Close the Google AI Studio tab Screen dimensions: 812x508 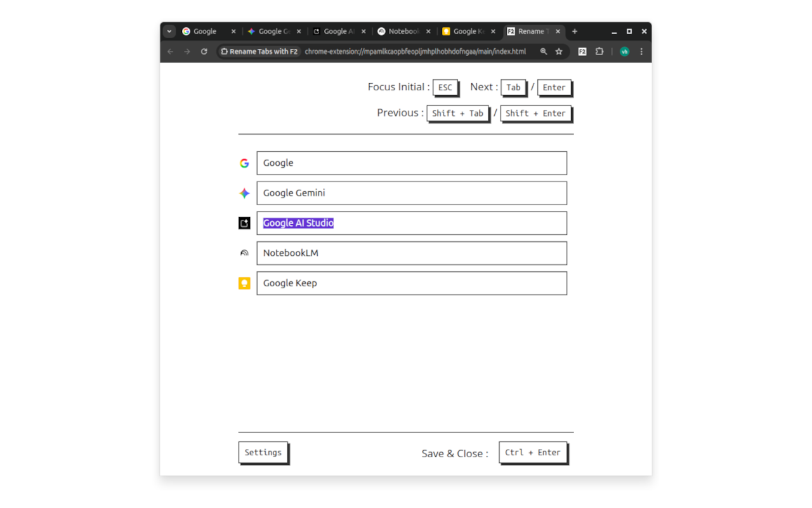pyautogui.click(x=363, y=31)
